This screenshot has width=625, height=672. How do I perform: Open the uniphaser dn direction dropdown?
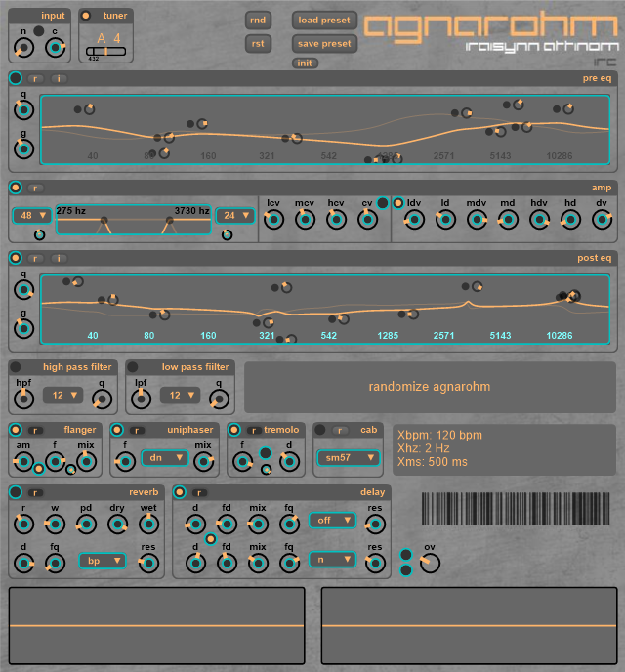click(164, 457)
